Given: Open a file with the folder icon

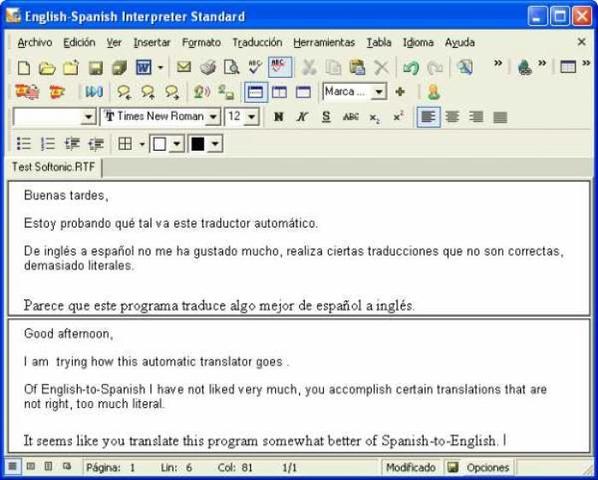Looking at the screenshot, I should point(47,68).
